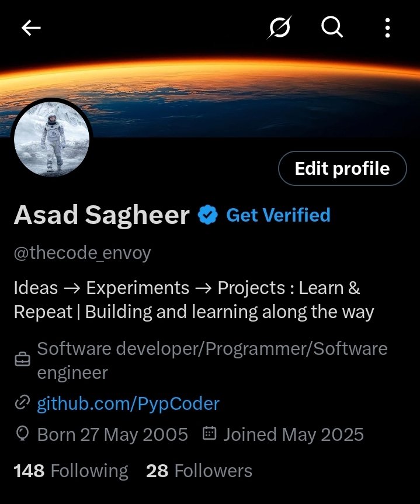
Task: Tap the chain link icon beside the URL
Action: tap(22, 403)
